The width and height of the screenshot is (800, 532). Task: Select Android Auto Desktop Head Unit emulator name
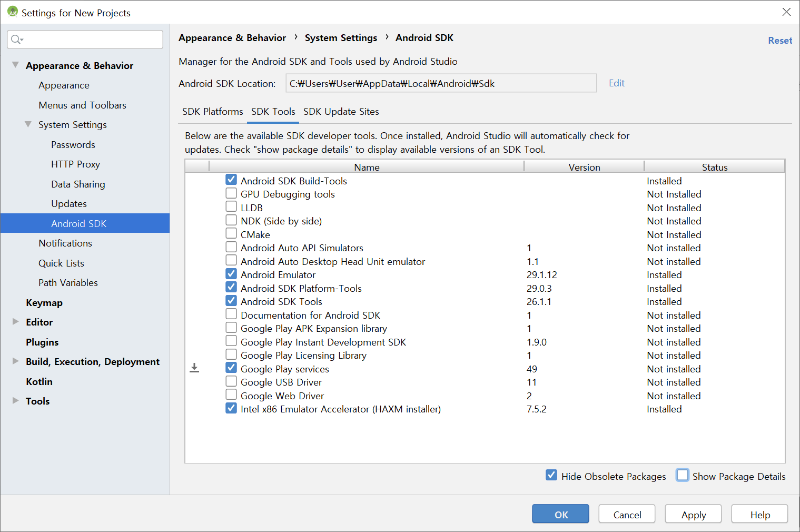[x=333, y=262]
